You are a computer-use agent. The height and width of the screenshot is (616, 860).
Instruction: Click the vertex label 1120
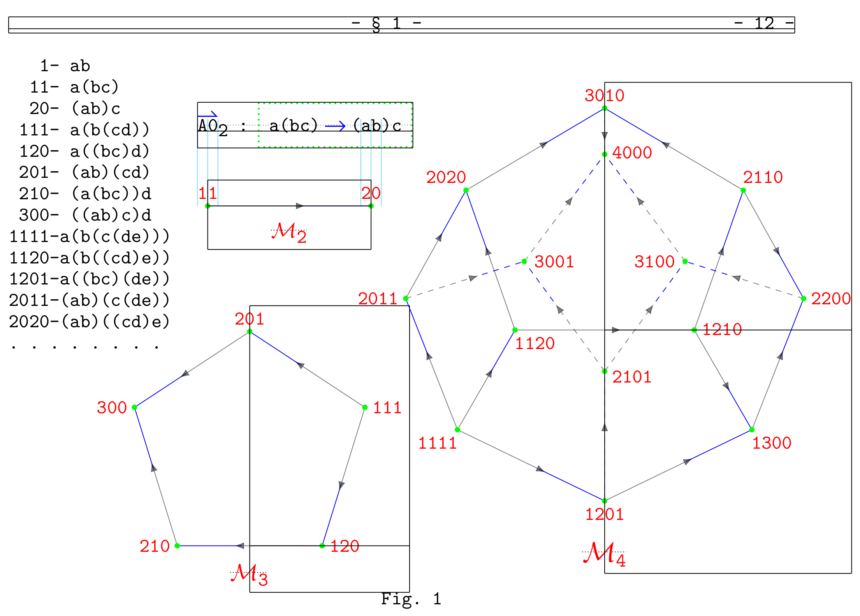pyautogui.click(x=535, y=344)
